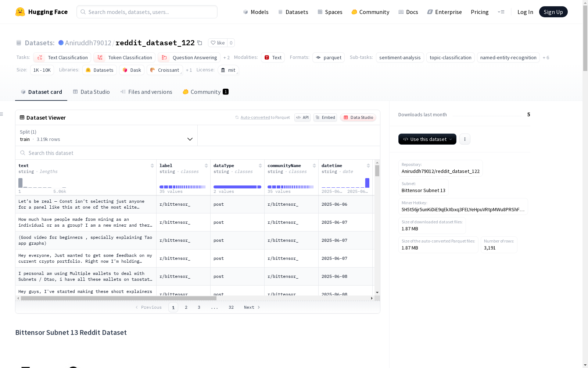This screenshot has height=368, width=588.
Task: Open the extra navigation menu icon
Action: point(501,12)
